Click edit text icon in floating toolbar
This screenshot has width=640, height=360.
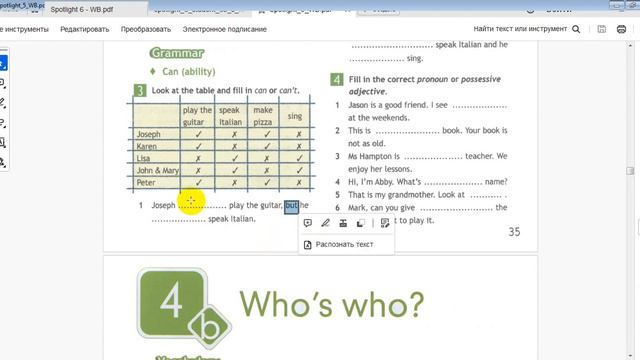pos(384,223)
